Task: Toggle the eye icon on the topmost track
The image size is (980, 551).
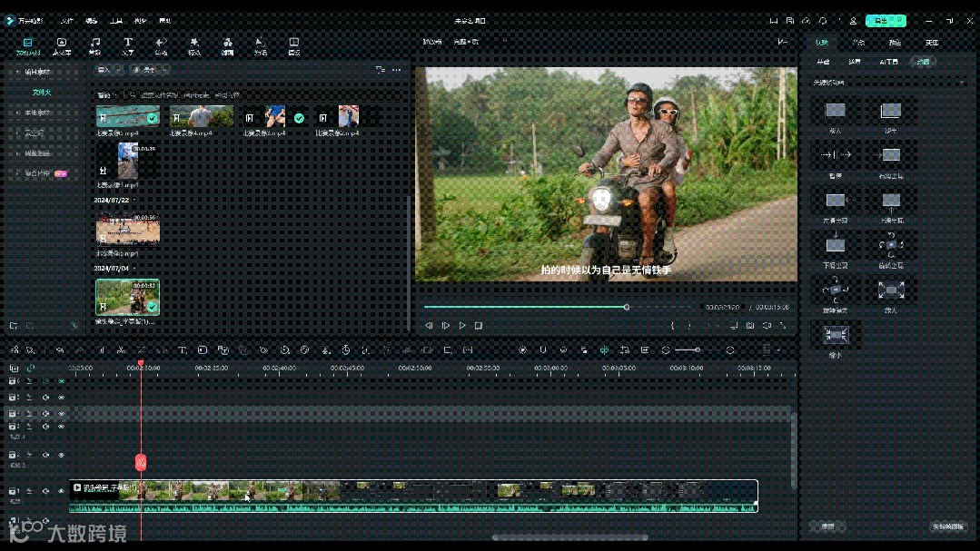Action: pos(62,381)
